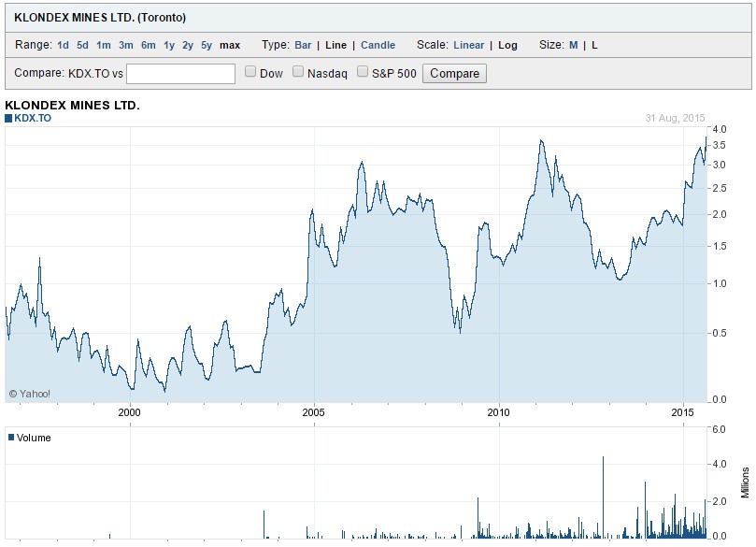Click the 0.5 price axis label
This screenshot has height=547, width=756.
(x=720, y=333)
